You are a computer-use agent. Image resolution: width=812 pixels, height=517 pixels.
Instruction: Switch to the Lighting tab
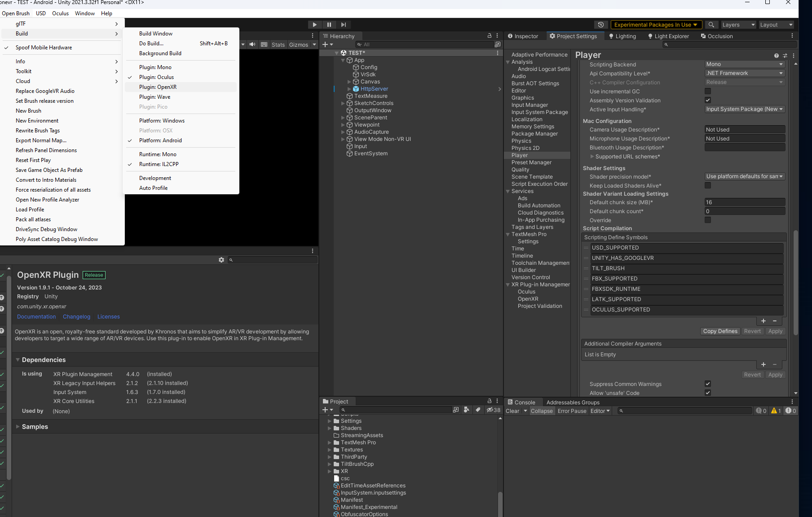click(x=625, y=36)
